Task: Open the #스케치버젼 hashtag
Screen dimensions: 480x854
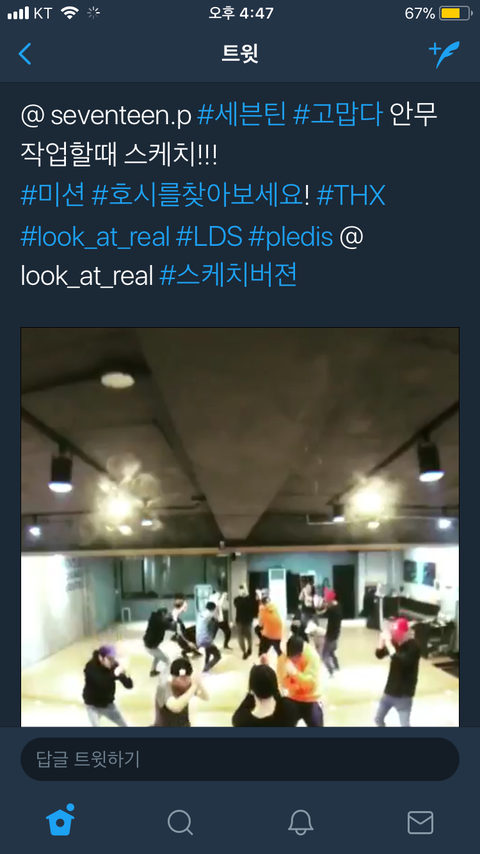Action: tap(228, 276)
